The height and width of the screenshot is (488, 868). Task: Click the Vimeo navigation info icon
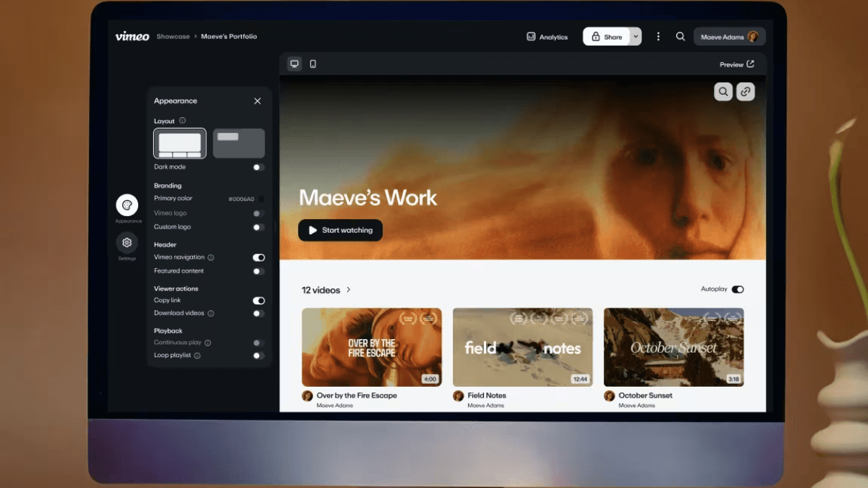[211, 257]
